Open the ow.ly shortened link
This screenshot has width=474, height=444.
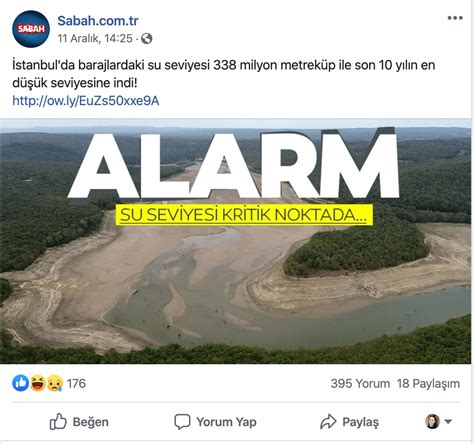click(x=86, y=101)
